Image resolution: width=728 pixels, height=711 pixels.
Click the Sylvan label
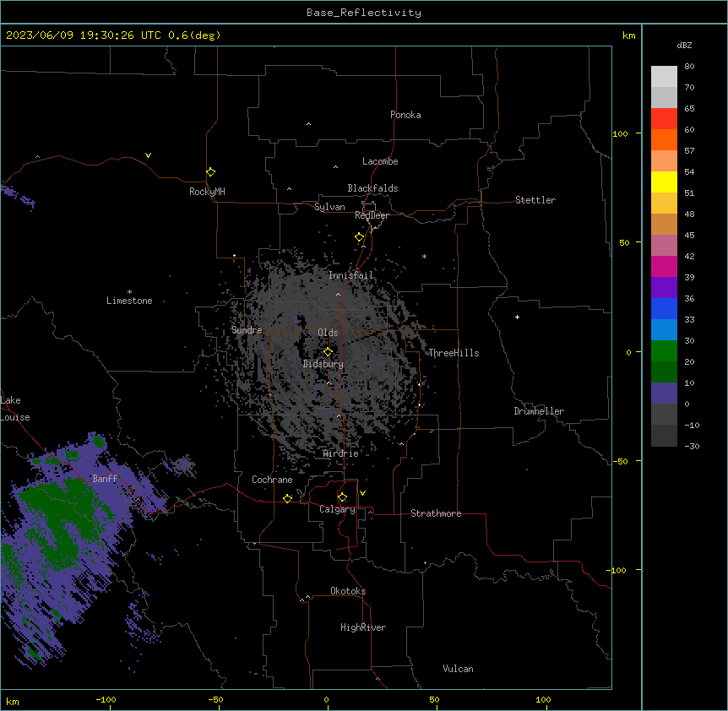coord(329,207)
